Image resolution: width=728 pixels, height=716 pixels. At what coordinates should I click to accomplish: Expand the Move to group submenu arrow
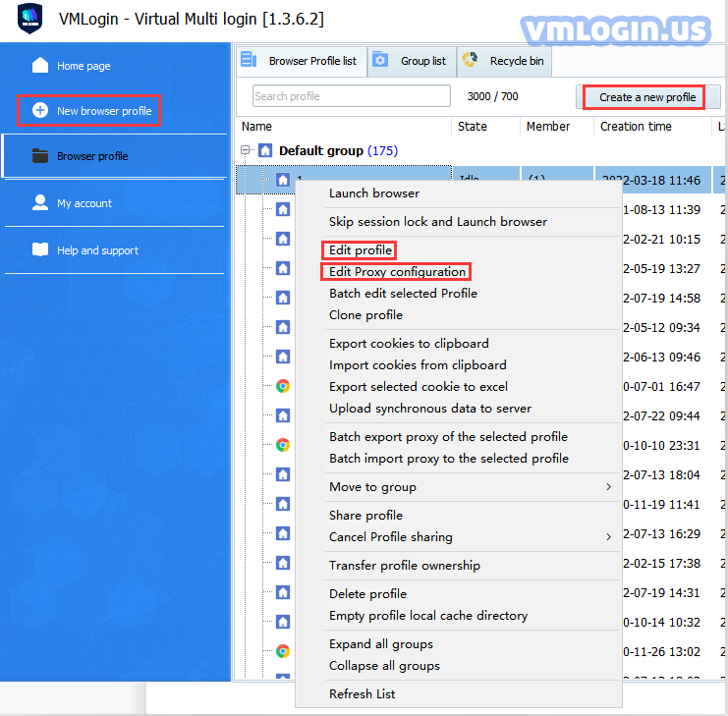(x=608, y=487)
